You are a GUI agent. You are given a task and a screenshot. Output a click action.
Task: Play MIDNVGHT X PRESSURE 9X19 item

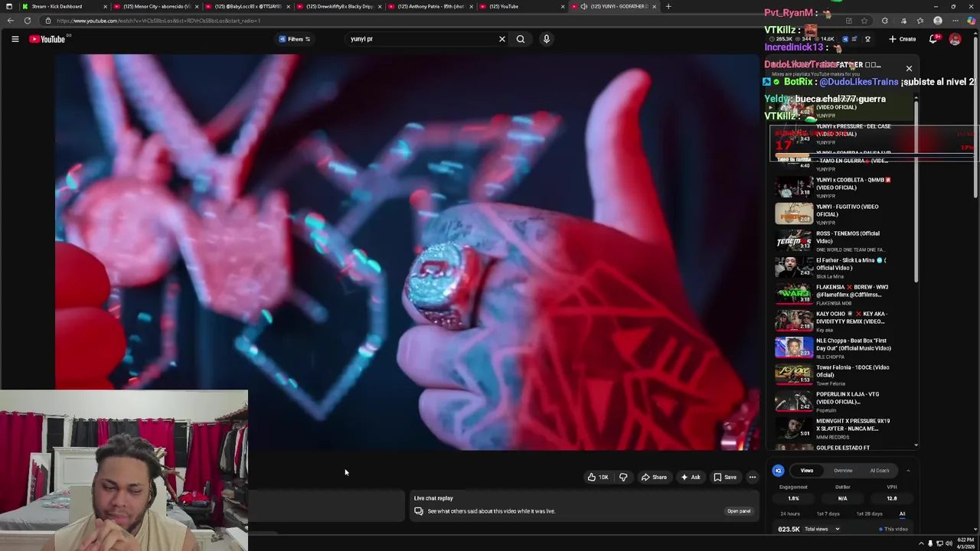[842, 429]
